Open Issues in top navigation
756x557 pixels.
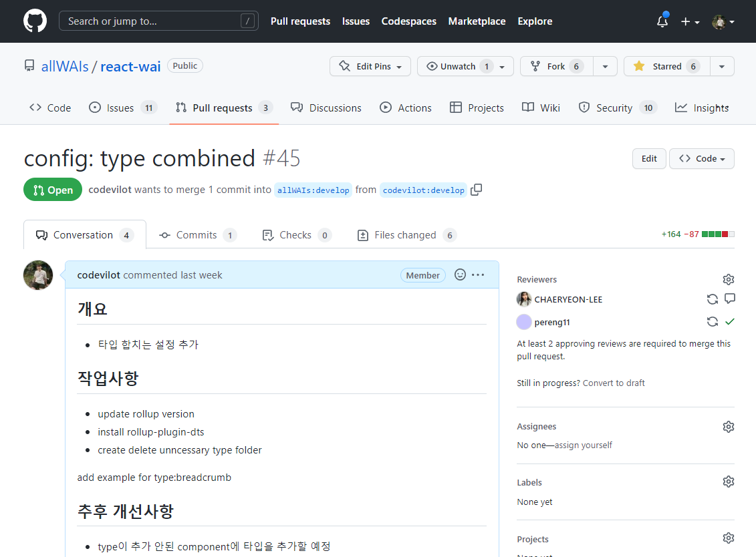coord(356,21)
